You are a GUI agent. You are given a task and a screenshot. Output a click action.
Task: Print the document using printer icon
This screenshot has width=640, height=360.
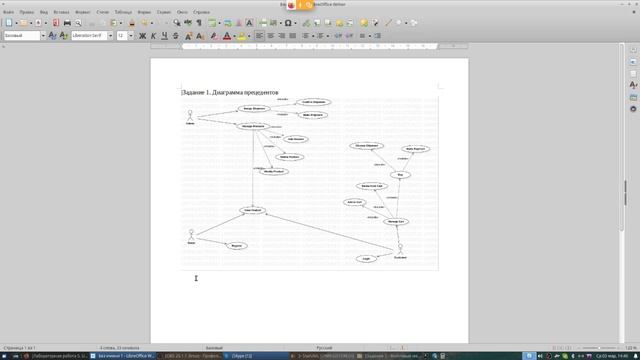click(x=67, y=23)
